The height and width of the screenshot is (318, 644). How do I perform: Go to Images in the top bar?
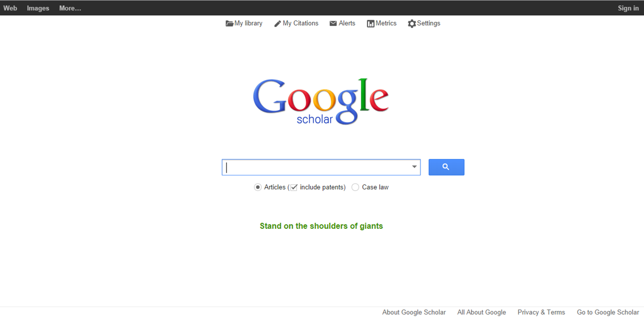pos(38,8)
